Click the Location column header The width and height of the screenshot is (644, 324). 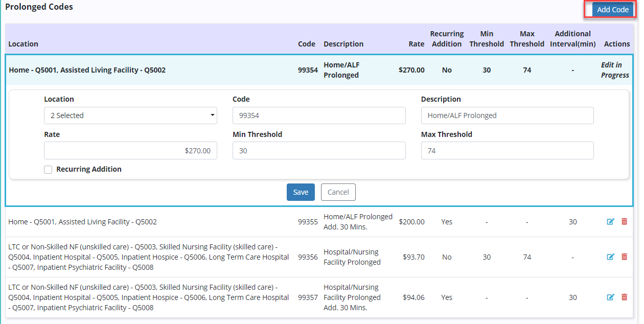[x=24, y=44]
